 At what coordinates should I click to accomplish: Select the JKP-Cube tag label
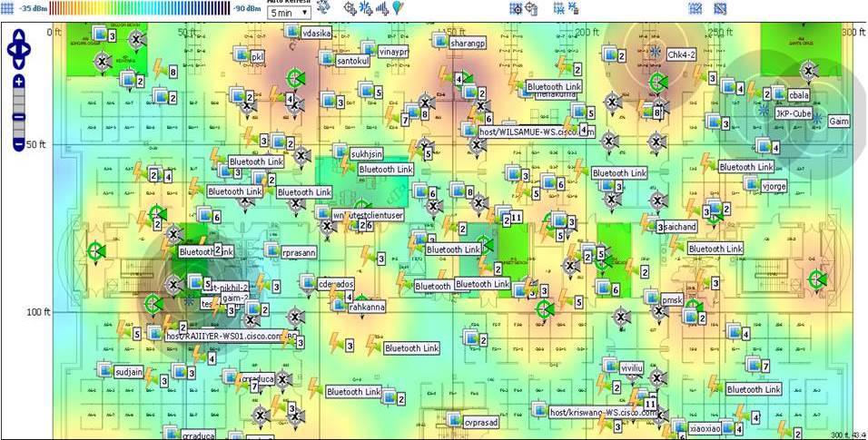(793, 114)
